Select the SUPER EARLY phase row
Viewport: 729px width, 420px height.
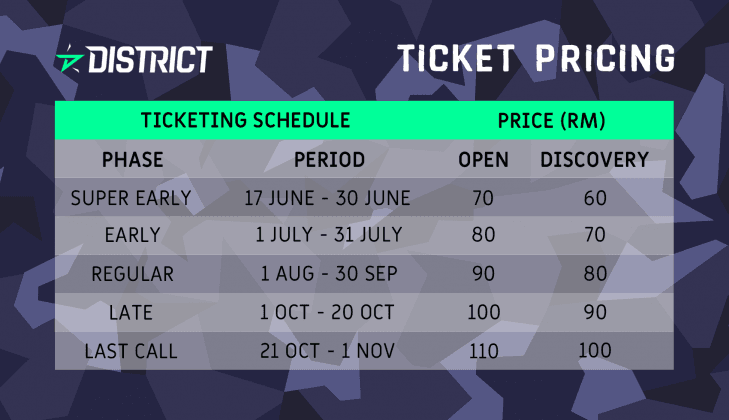click(364, 197)
